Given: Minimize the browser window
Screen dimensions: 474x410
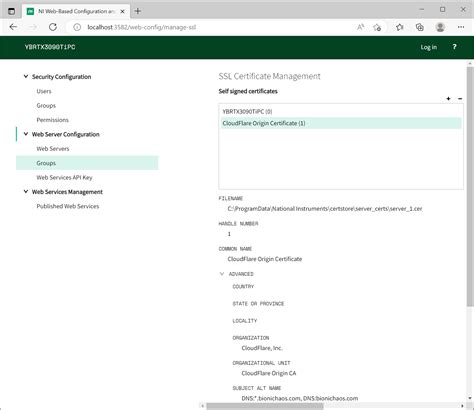Looking at the screenshot, I should (422, 9).
